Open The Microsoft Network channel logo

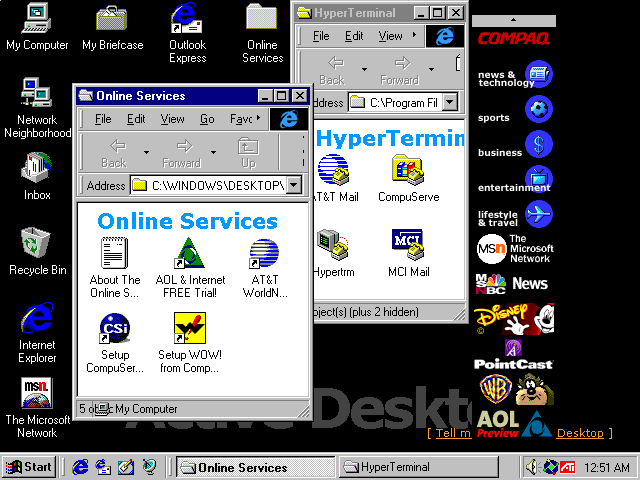click(x=515, y=249)
